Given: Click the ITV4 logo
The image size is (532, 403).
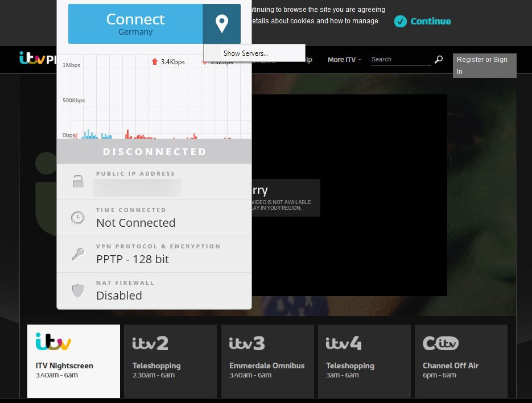Looking at the screenshot, I should pyautogui.click(x=344, y=343).
